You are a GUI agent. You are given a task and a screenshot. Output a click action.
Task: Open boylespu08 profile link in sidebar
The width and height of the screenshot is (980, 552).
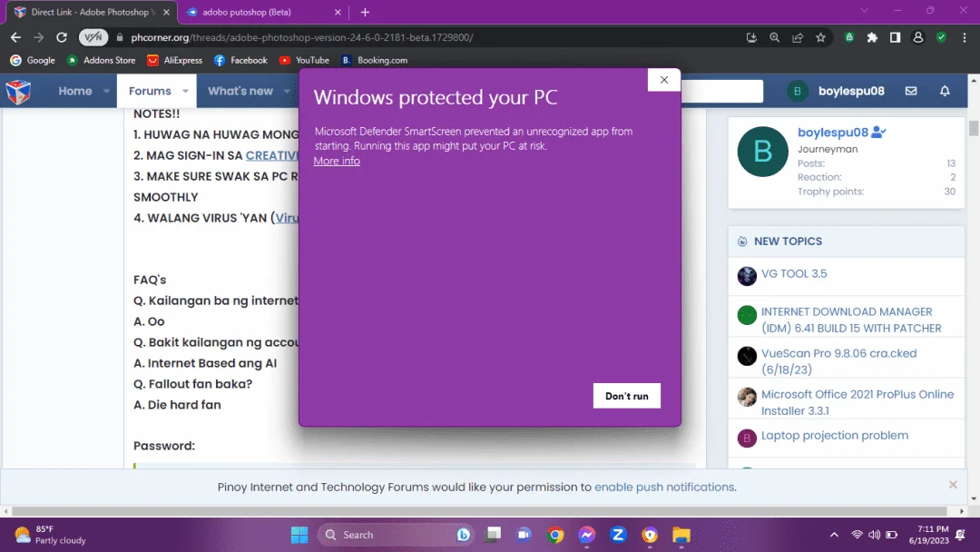[x=832, y=133]
